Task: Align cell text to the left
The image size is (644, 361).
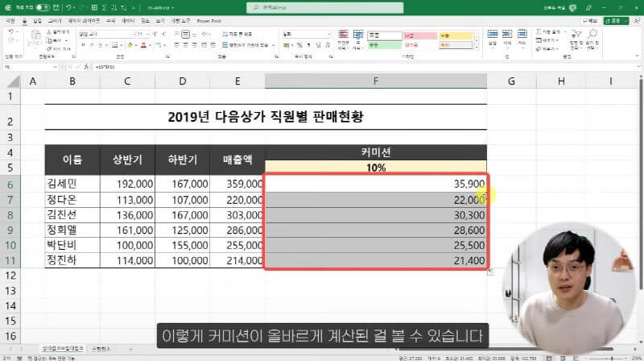Action: coord(176,45)
